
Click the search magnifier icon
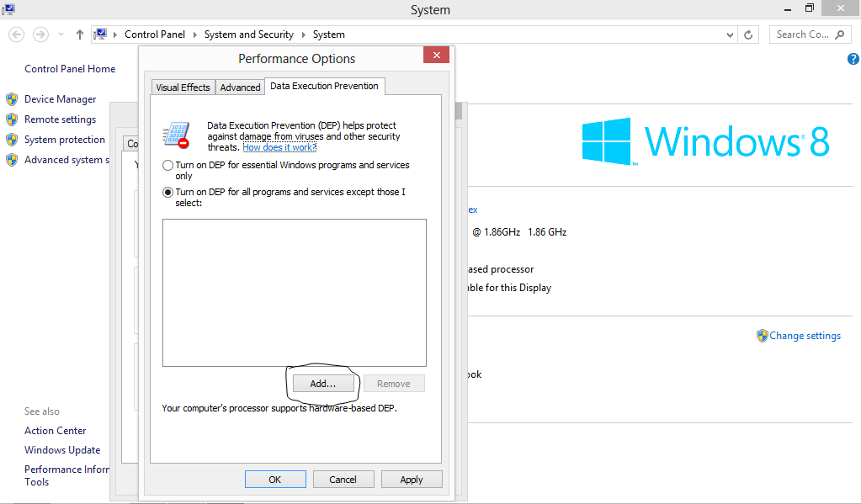840,34
